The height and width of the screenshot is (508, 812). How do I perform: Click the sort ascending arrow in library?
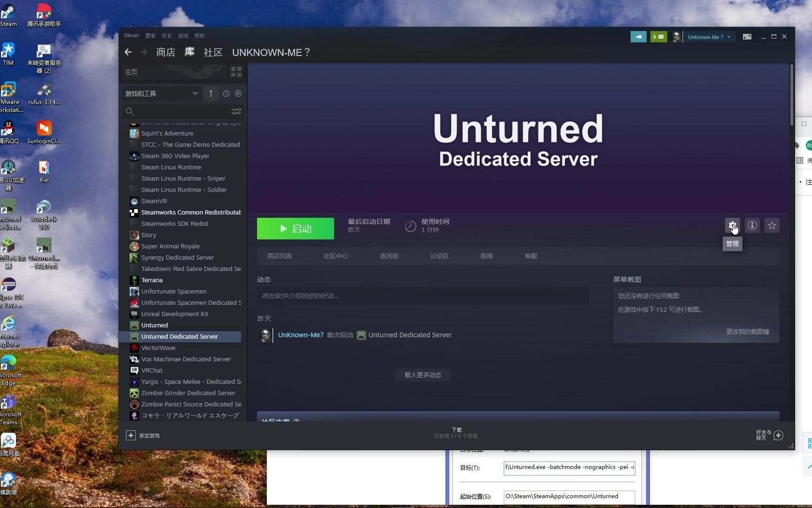pyautogui.click(x=211, y=94)
